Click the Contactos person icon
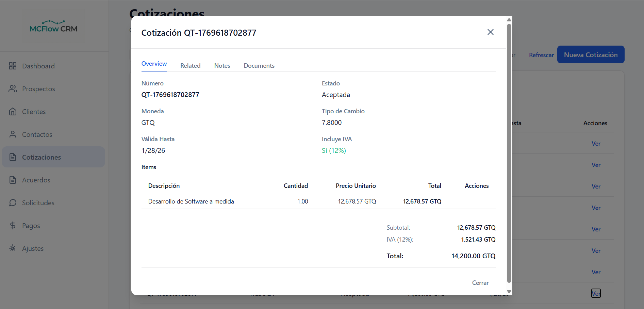644x309 pixels. click(13, 134)
